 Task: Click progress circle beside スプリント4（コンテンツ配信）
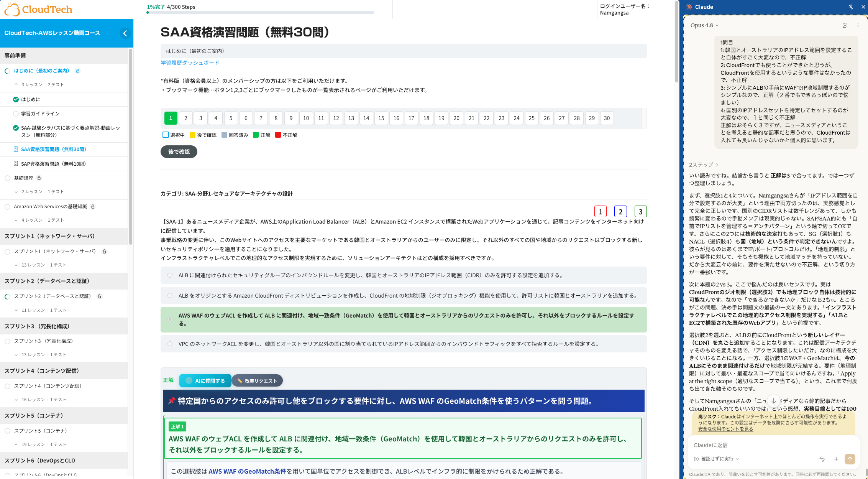[7, 386]
